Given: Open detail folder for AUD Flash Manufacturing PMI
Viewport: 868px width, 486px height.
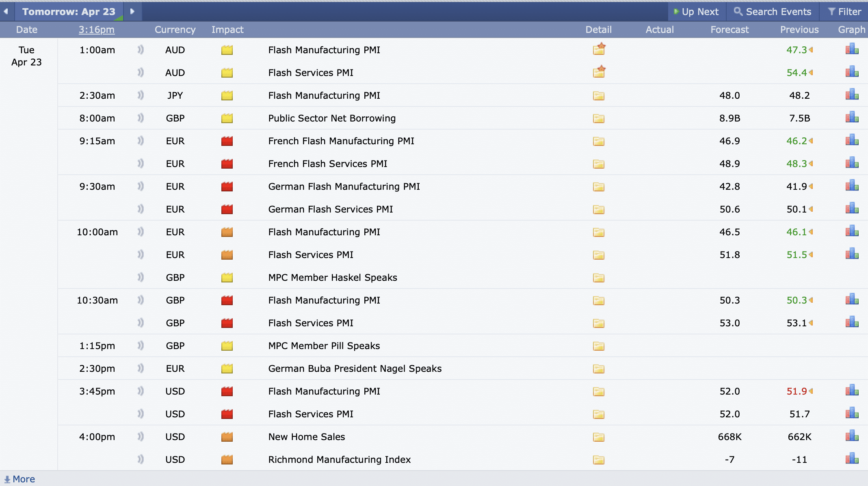Looking at the screenshot, I should click(x=599, y=49).
